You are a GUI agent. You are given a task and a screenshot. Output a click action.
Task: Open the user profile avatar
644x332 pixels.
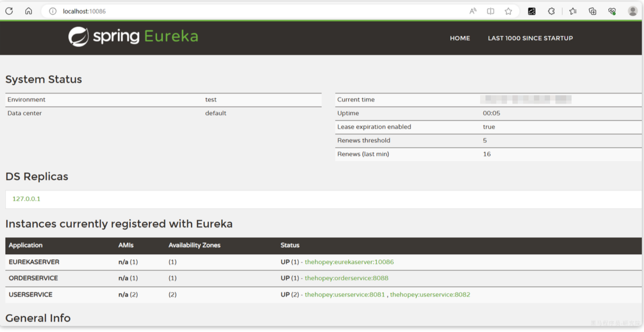pyautogui.click(x=633, y=11)
